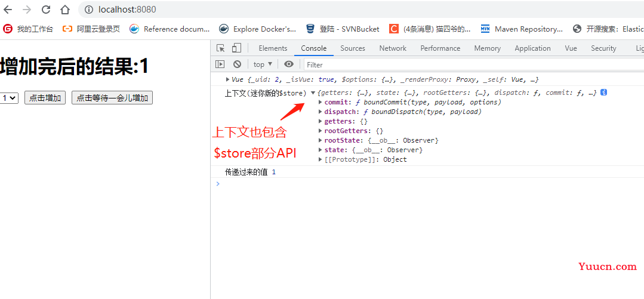Viewport: 644px width, 299px height.
Task: Open the 开源搜索: Elastic bookmark
Action: click(608, 29)
